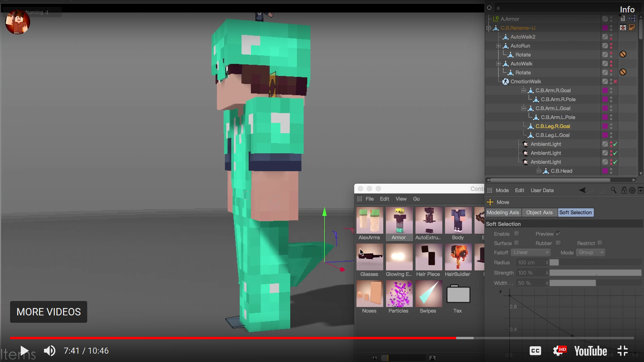Open the AutoExtru.. preset icon
The image size is (644, 362).
[x=429, y=220]
